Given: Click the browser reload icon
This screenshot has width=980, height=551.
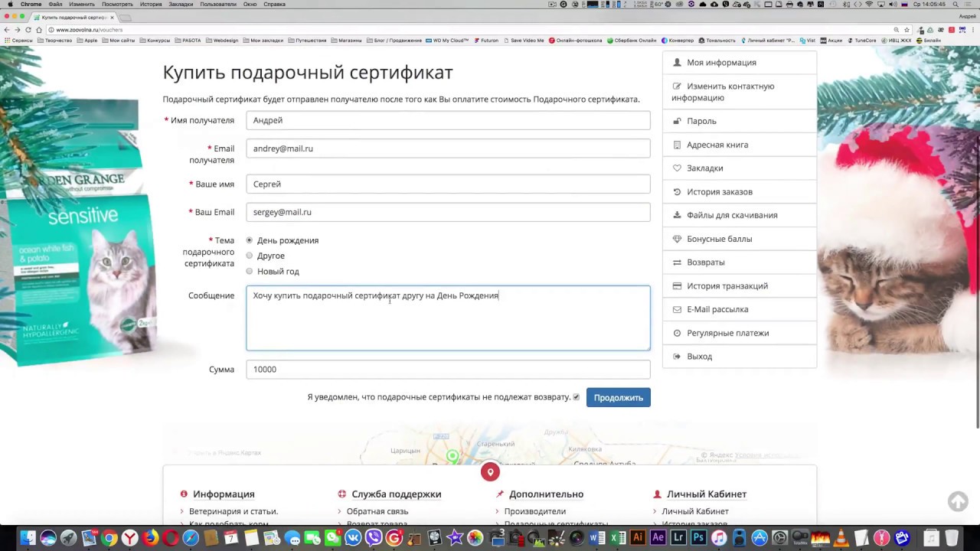Looking at the screenshot, I should click(28, 30).
